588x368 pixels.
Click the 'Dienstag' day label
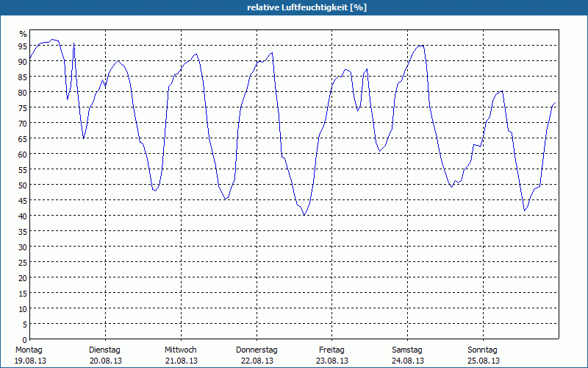(x=104, y=350)
